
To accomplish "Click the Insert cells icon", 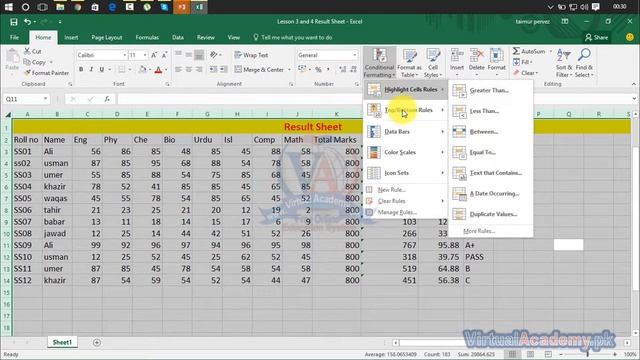I will [x=457, y=55].
